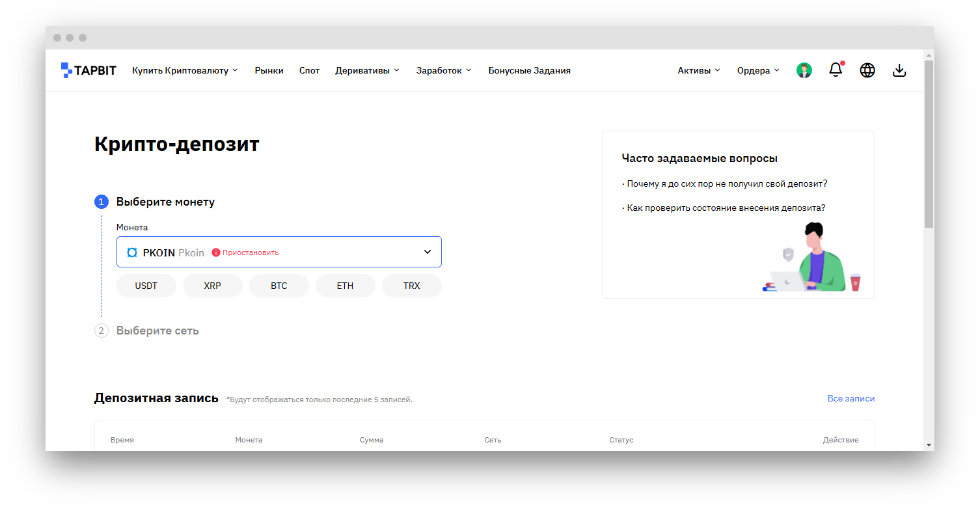Expand Купить Криптовалюту menu

[185, 70]
